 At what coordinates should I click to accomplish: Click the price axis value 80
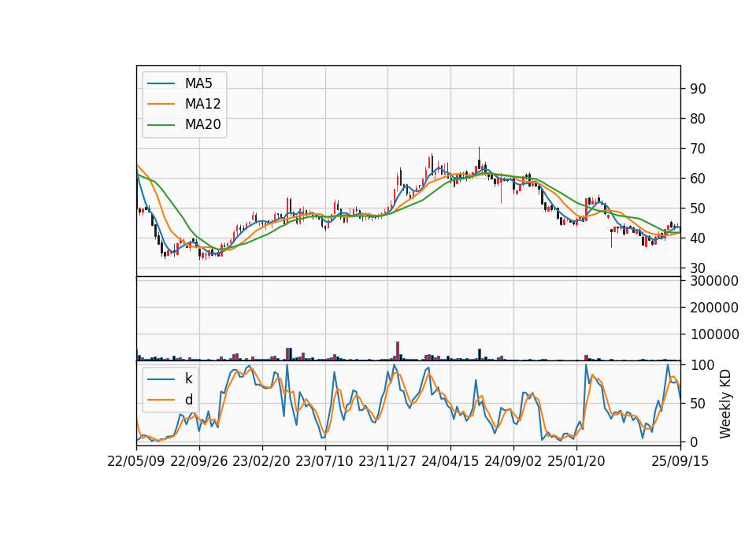pos(698,119)
